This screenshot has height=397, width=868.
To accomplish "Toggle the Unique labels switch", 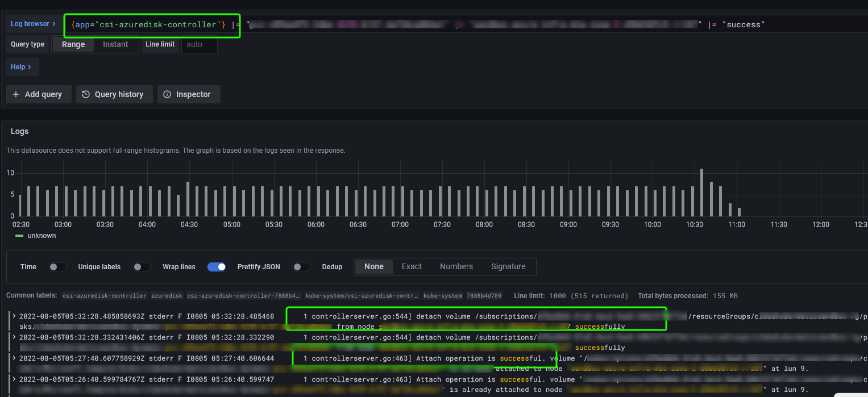I will coord(142,267).
